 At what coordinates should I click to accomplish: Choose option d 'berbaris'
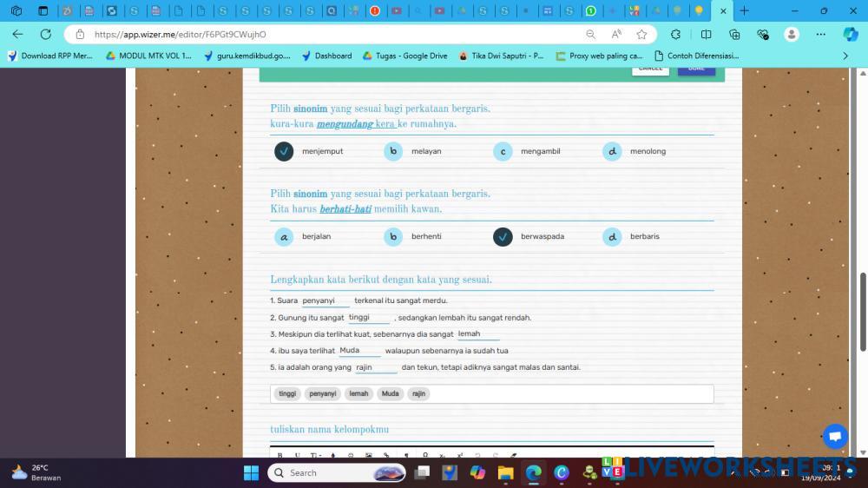point(612,236)
